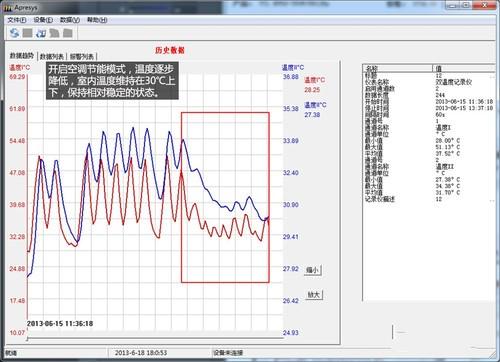
Task: Click the red 温度I°C legend label
Action: [x=315, y=80]
